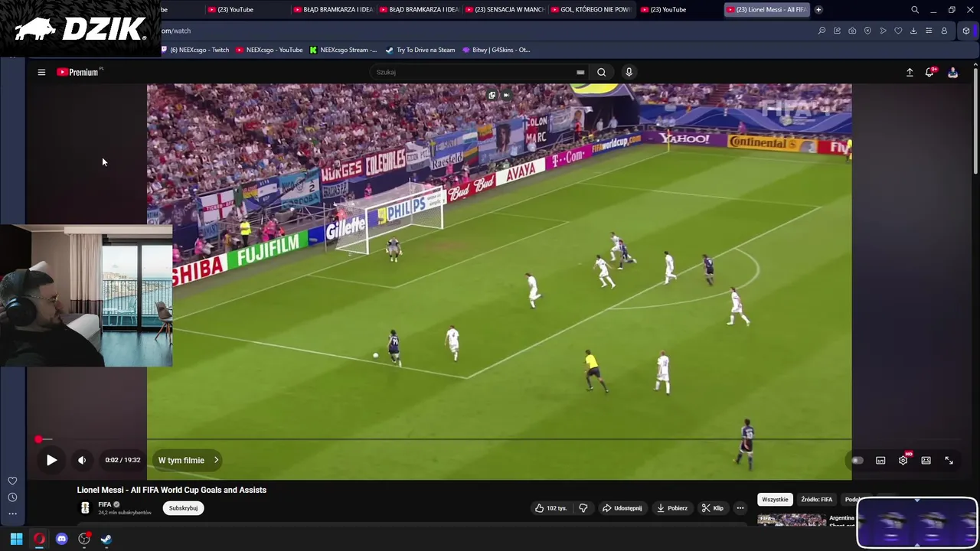Open the "NEEXcsgo Stream" Kick bookmark
This screenshot has width=980, height=551.
point(343,50)
